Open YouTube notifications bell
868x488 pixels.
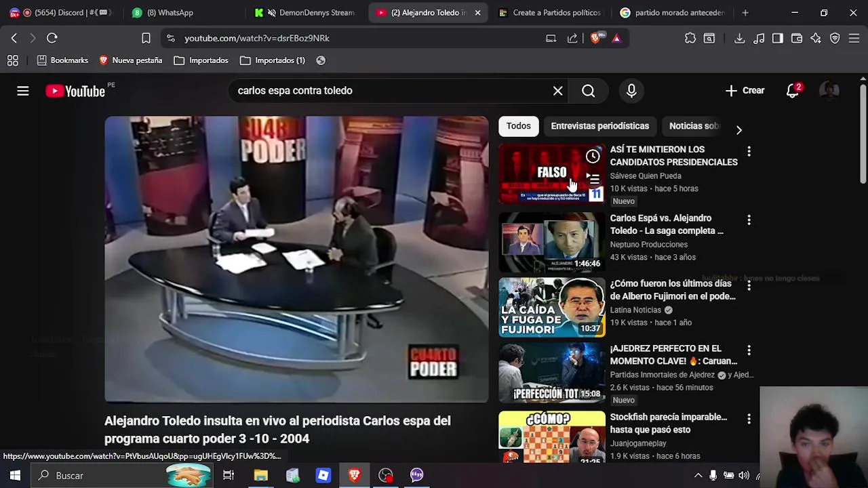click(793, 91)
